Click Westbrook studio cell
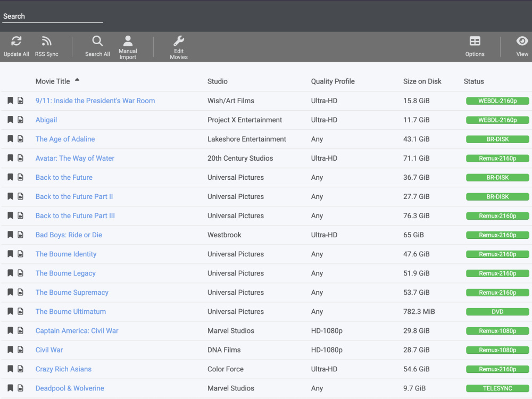The height and width of the screenshot is (399, 532). [x=225, y=235]
